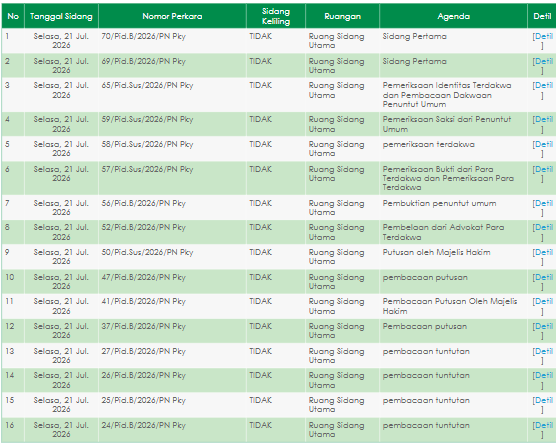The image size is (556, 445).
Task: View Detil of case 52/Pid.B/2026/PN Pky
Action: (544, 227)
